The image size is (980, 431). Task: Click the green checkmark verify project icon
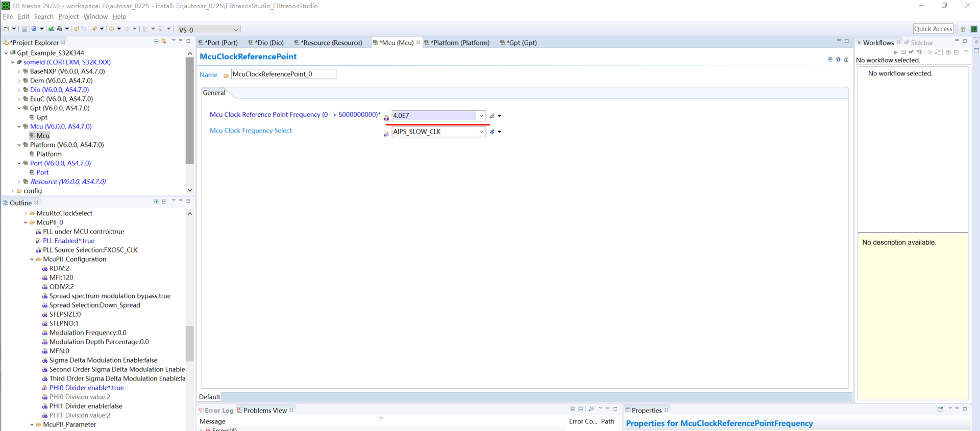(x=51, y=29)
